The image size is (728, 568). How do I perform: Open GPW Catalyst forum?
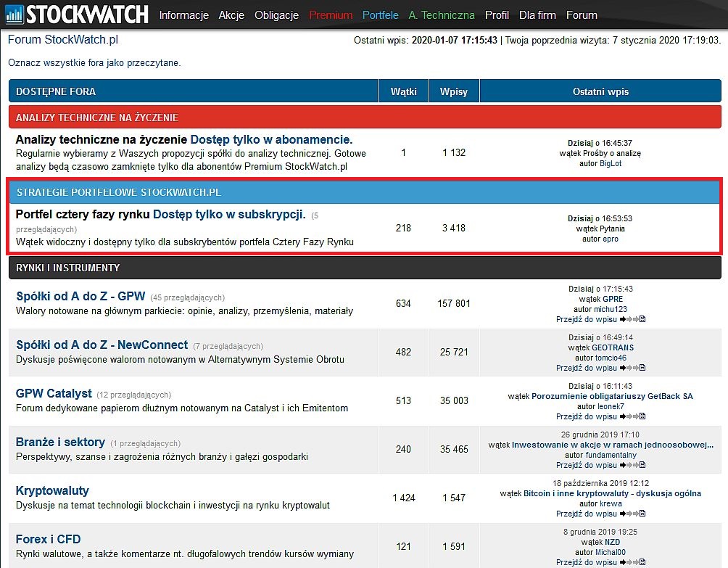54,393
